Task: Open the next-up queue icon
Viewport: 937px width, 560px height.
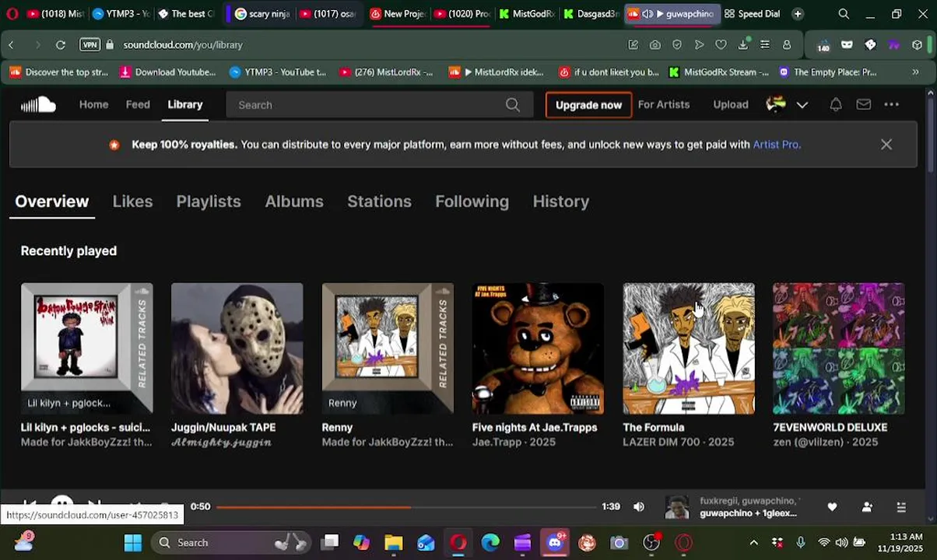Action: [x=901, y=507]
